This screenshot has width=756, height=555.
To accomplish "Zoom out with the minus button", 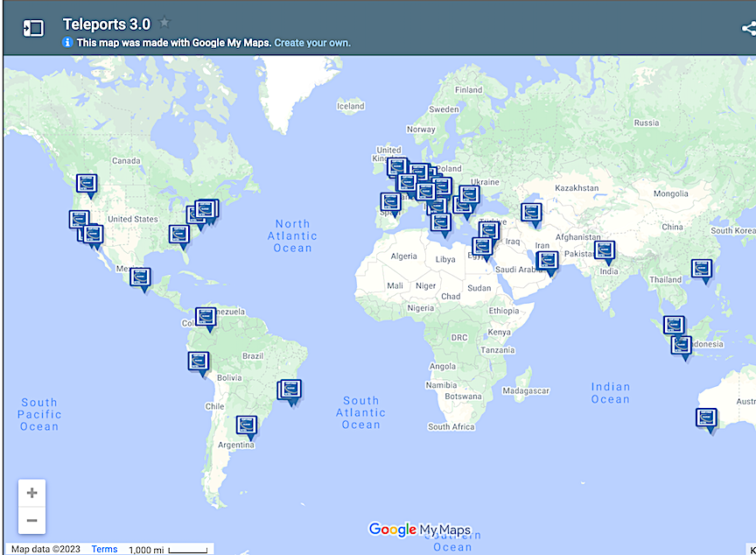I will [x=31, y=520].
